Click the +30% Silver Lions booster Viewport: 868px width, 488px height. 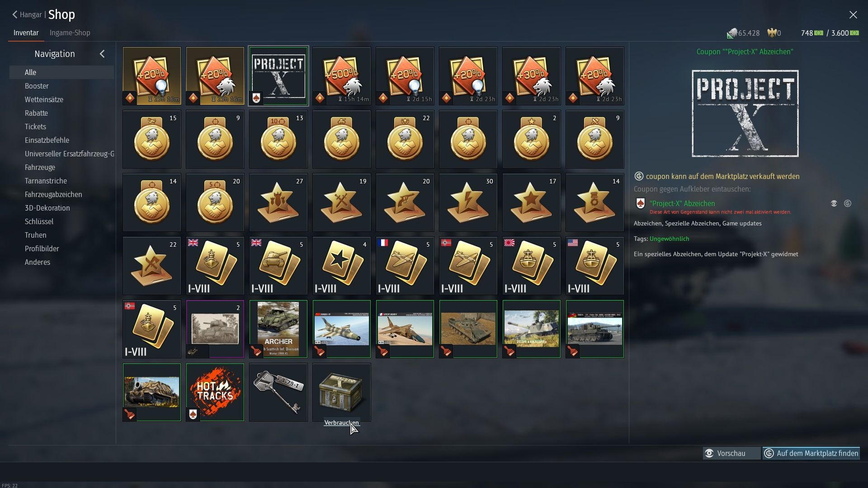pyautogui.click(x=531, y=76)
